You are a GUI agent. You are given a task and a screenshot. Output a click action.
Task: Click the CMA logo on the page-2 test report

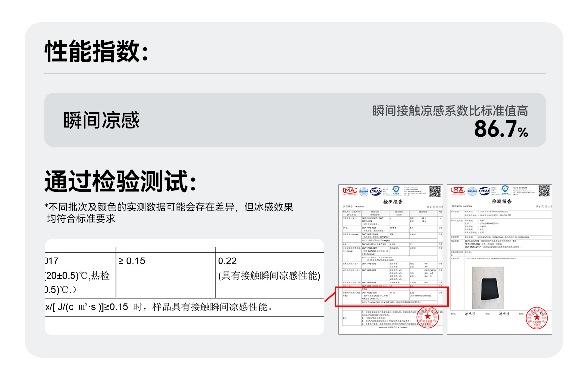pos(349,191)
